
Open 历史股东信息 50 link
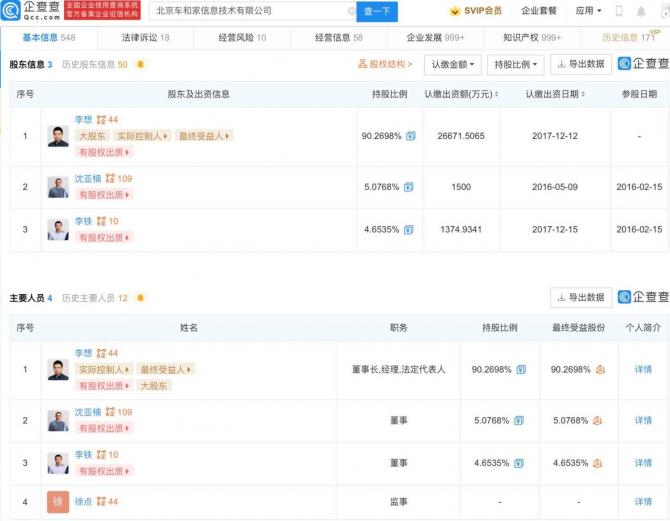(x=94, y=65)
